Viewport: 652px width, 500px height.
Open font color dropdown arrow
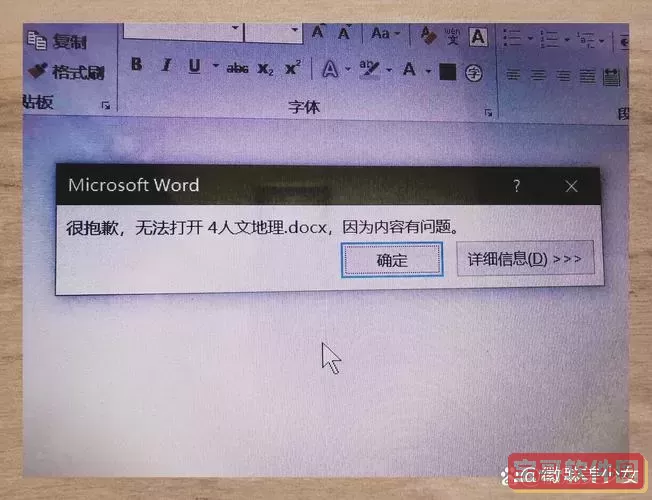pos(428,71)
